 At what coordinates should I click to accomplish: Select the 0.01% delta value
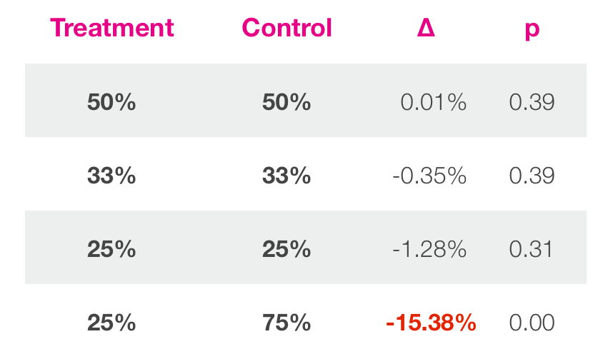pyautogui.click(x=433, y=102)
